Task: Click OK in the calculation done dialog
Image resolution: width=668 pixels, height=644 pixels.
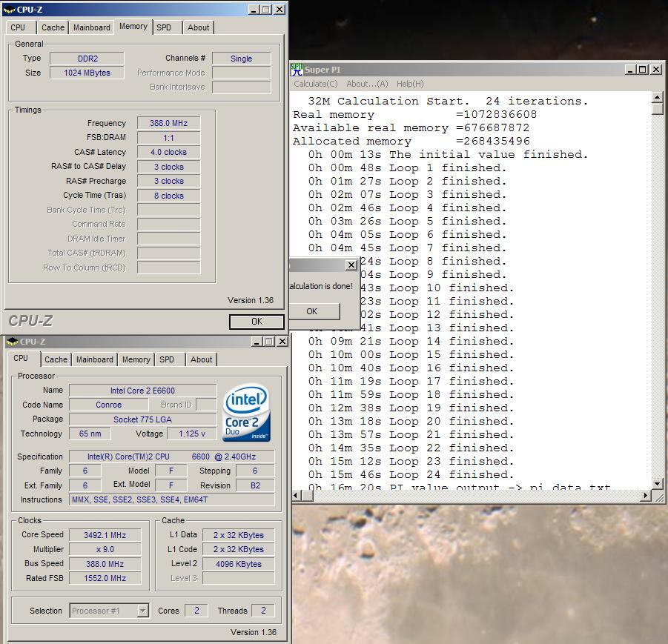Action: click(x=312, y=311)
